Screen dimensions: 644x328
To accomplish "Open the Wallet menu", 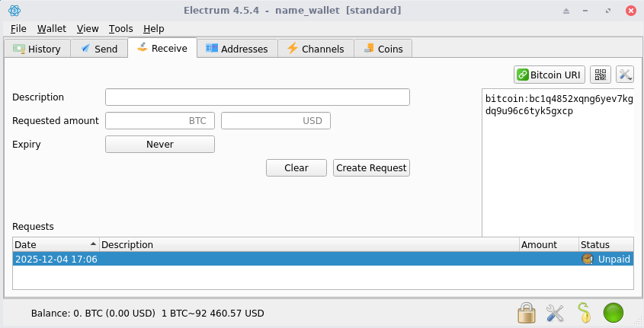I will point(52,28).
